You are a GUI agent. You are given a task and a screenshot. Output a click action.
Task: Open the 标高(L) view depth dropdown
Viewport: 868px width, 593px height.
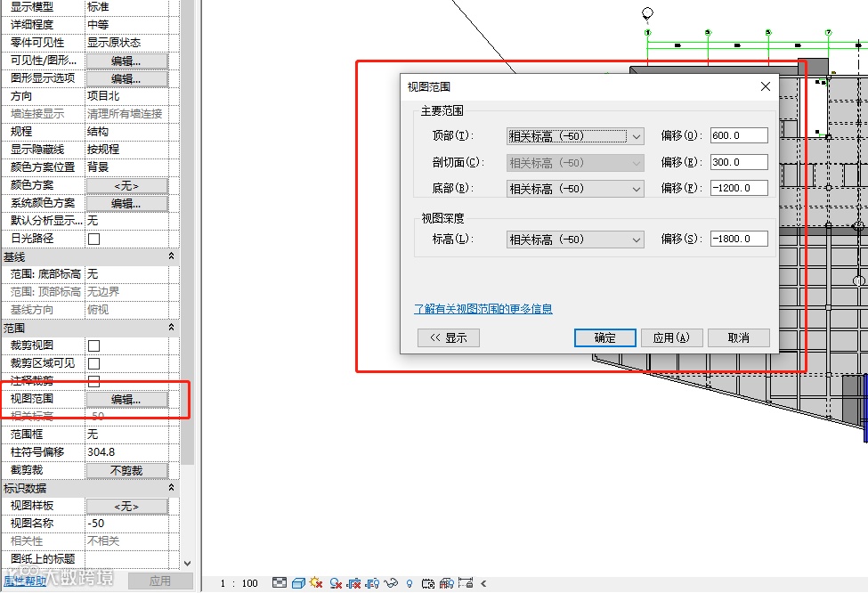pos(575,240)
